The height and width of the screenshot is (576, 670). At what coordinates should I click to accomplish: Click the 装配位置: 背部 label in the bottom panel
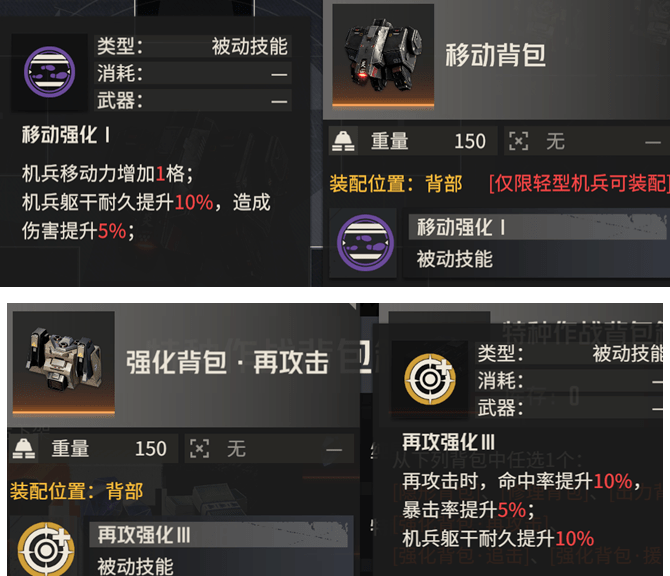click(76, 491)
